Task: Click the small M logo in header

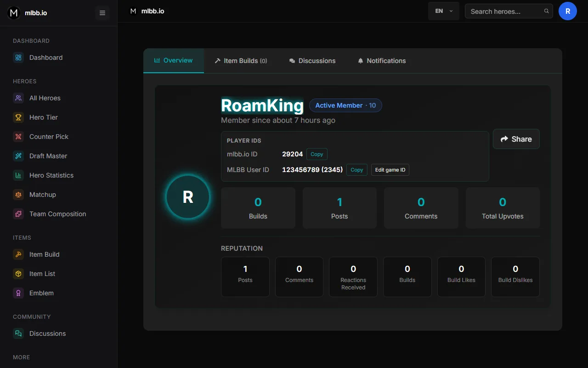Action: pos(133,11)
